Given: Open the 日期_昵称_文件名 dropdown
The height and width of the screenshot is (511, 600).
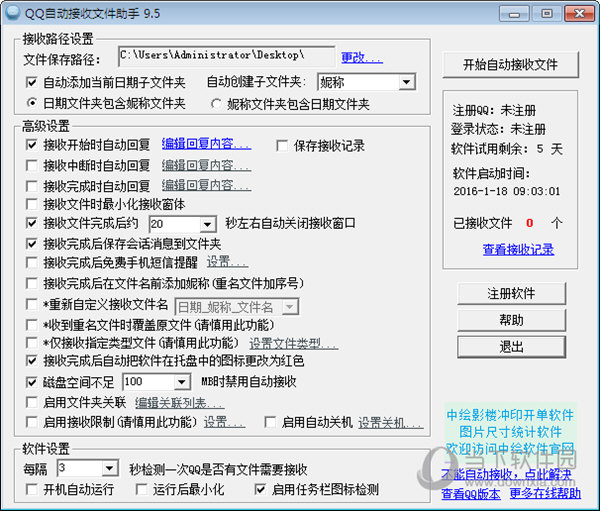Looking at the screenshot, I should (290, 307).
